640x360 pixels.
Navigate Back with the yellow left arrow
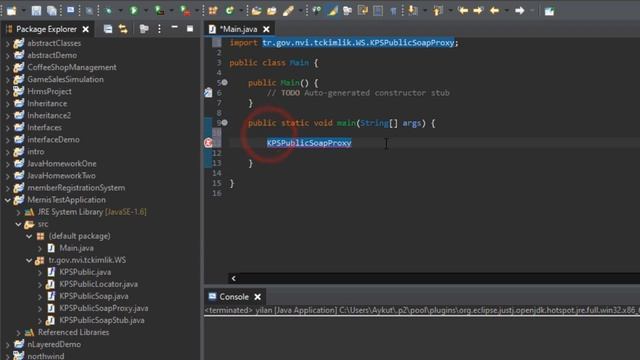tap(494, 10)
